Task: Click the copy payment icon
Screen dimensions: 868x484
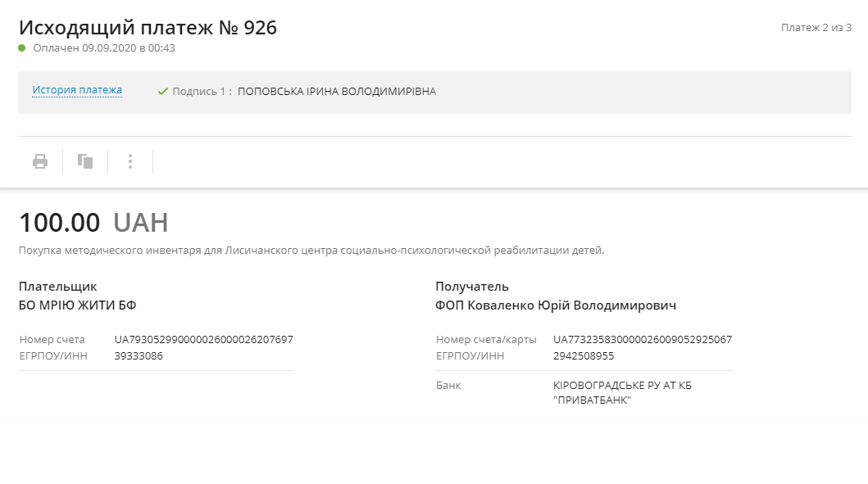Action: tap(85, 161)
